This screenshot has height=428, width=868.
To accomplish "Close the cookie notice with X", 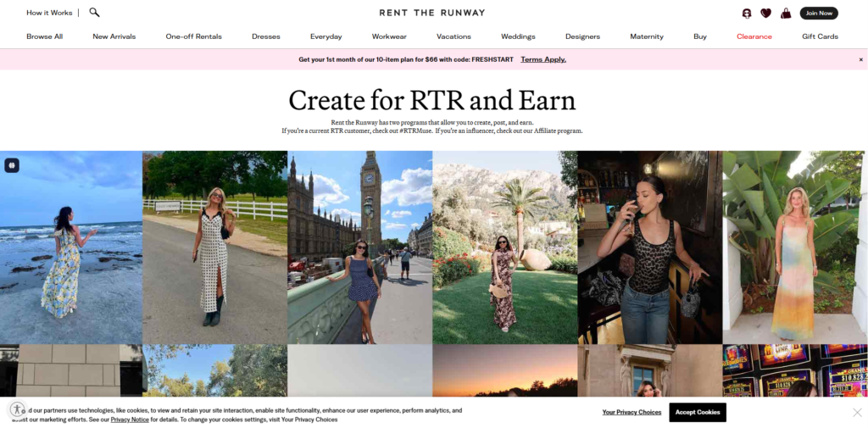I will pyautogui.click(x=857, y=412).
